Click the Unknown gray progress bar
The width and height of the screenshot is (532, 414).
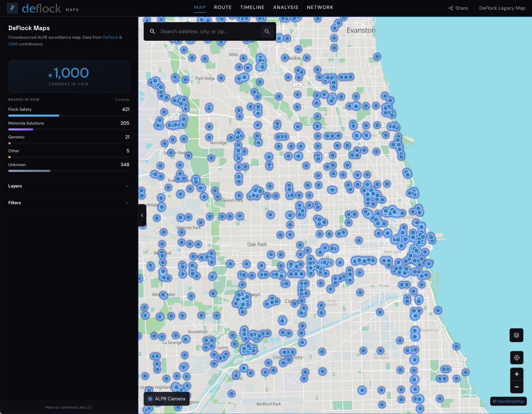(29, 171)
